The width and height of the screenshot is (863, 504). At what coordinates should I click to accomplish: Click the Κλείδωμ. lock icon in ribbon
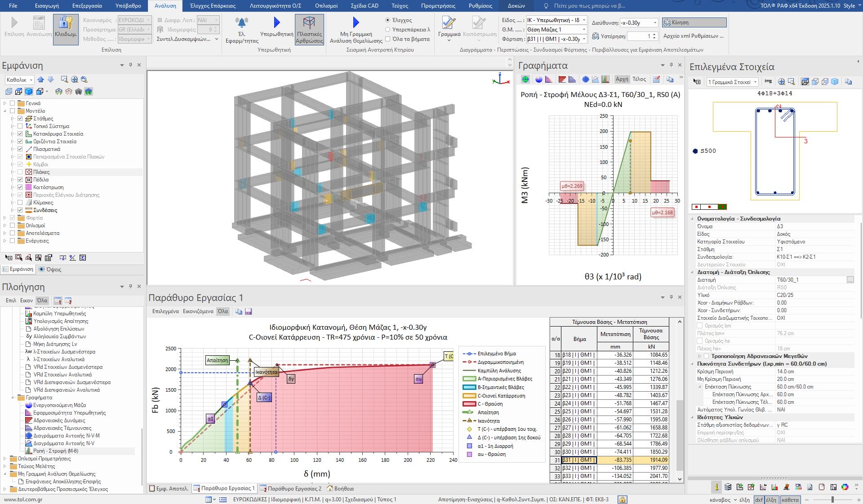(66, 23)
